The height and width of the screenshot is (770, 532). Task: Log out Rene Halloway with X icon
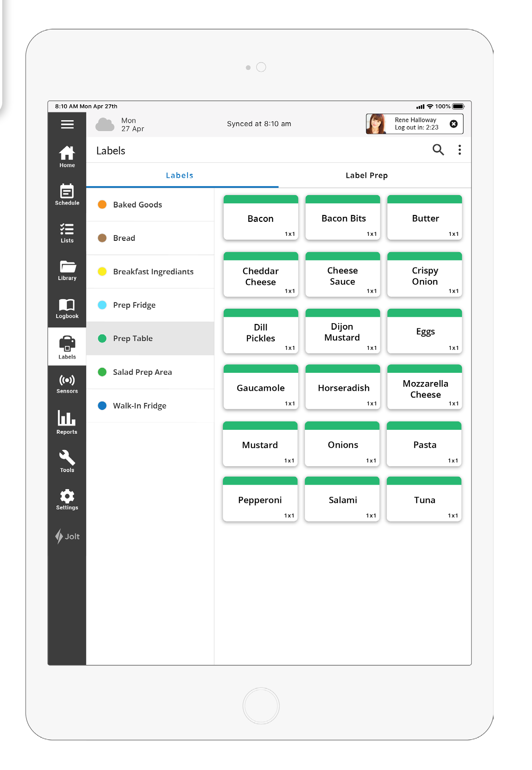click(454, 124)
